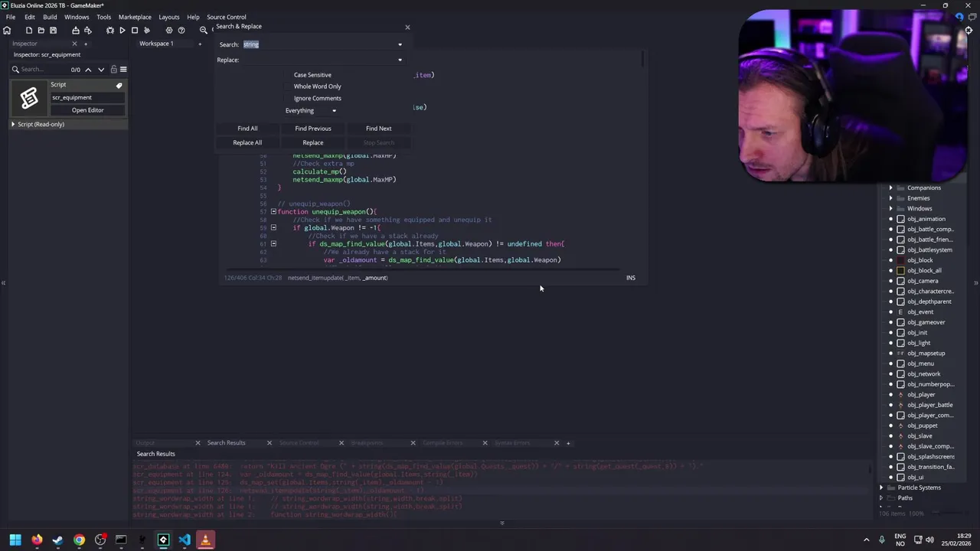Switch to the Breakpoints tab
This screenshot has height=551, width=980.
pos(367,443)
